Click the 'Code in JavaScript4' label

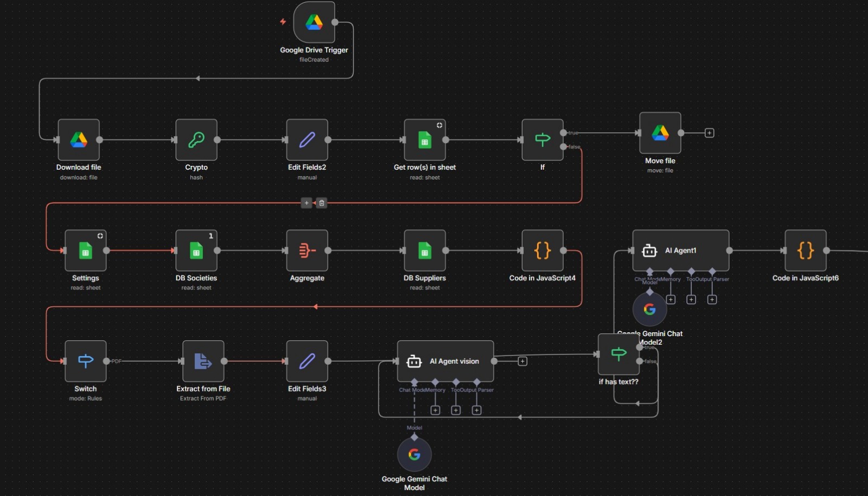542,278
